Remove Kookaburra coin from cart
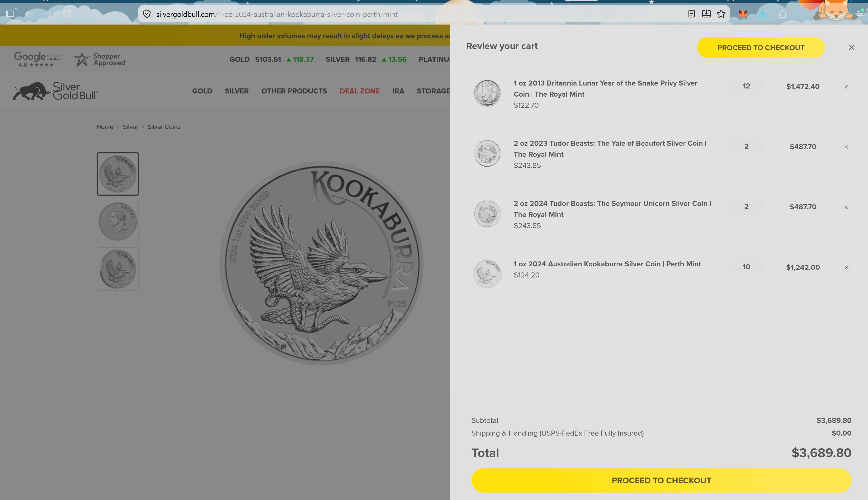 click(846, 267)
